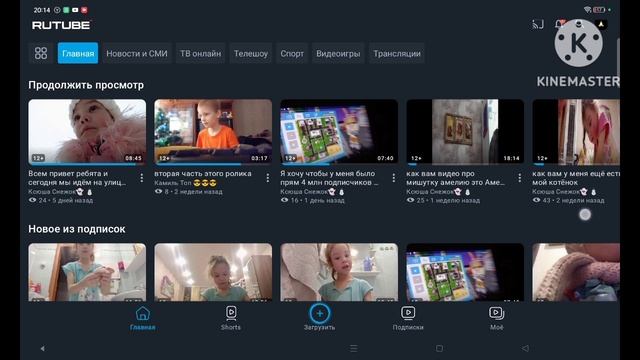Tap the Загрузить plus button
This screenshot has width=640, height=360.
320,313
